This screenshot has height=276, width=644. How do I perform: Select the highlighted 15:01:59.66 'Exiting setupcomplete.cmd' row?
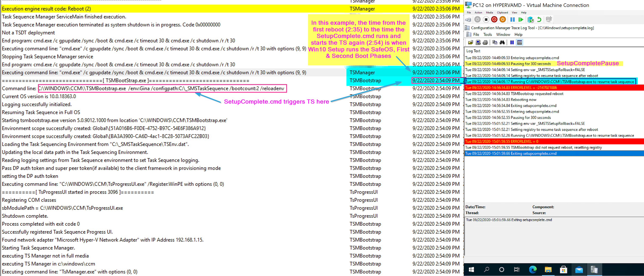click(x=554, y=153)
